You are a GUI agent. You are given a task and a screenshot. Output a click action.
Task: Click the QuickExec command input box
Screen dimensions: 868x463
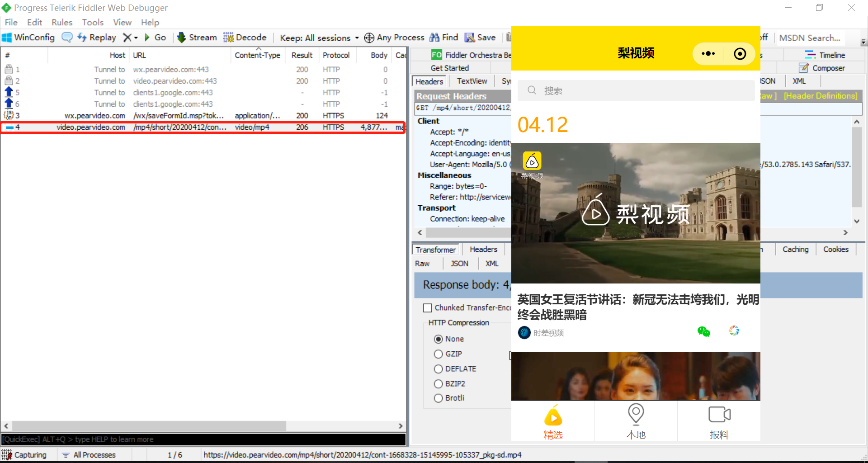(203, 439)
